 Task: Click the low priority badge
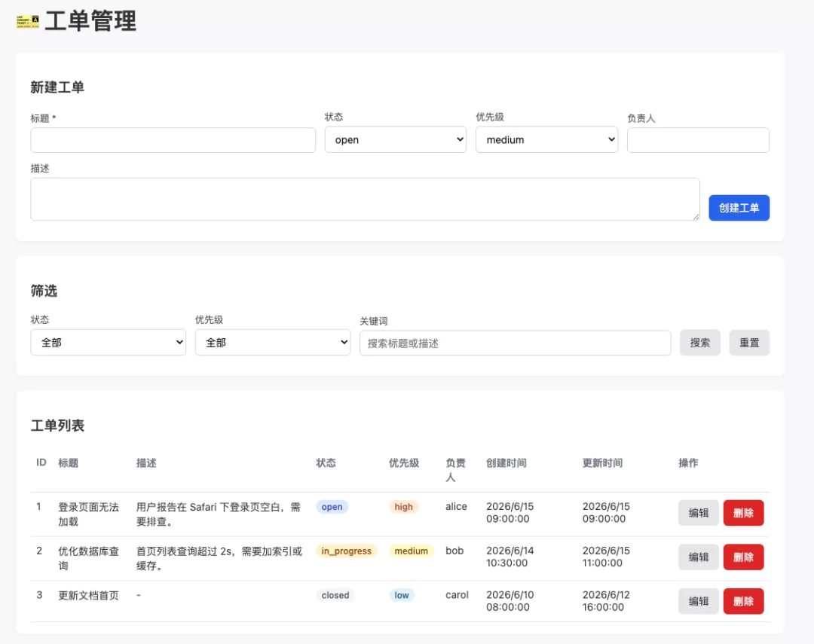click(401, 595)
